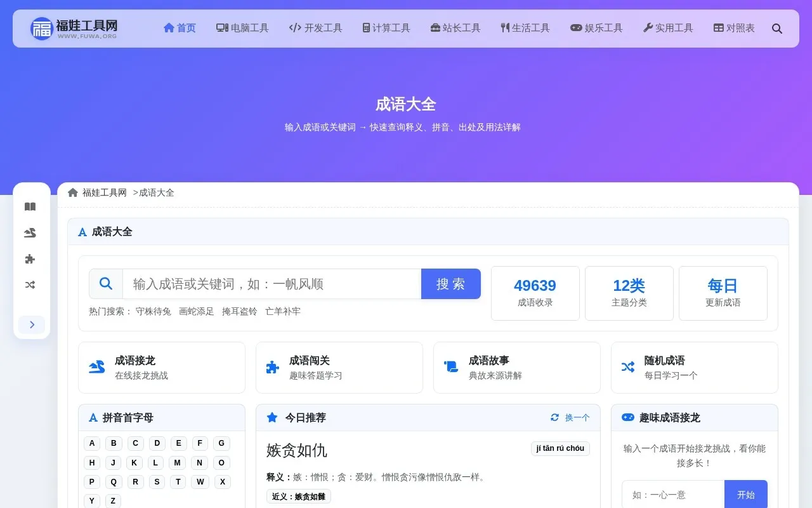Select pinyin letter S
The image size is (812, 508).
(x=157, y=482)
